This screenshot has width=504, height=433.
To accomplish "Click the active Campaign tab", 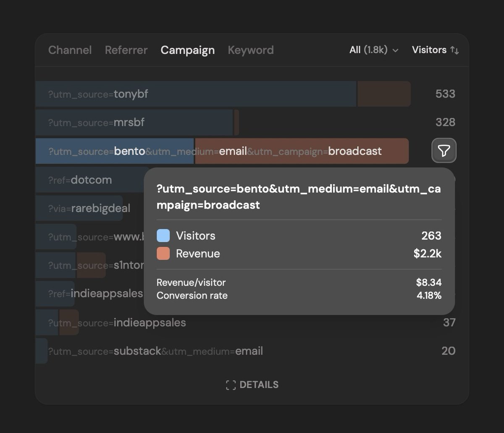I will tap(187, 50).
